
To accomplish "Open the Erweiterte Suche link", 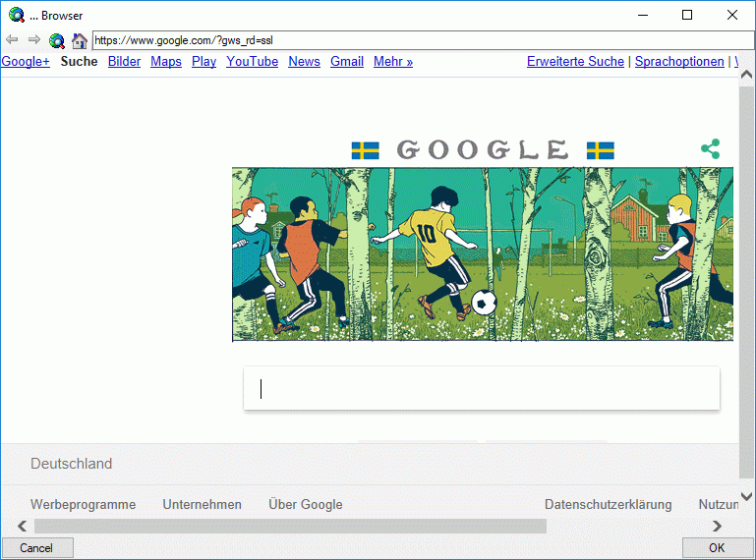I will [575, 62].
